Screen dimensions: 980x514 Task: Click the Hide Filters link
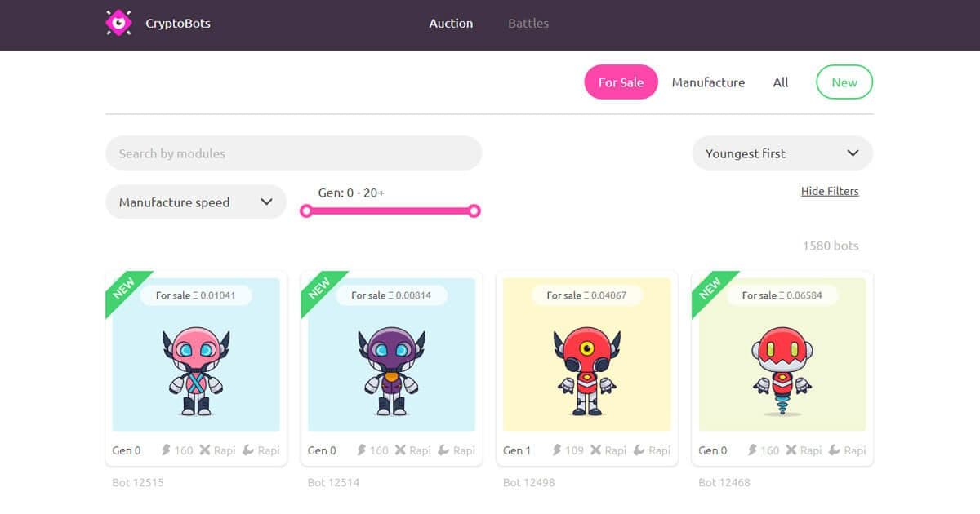829,191
